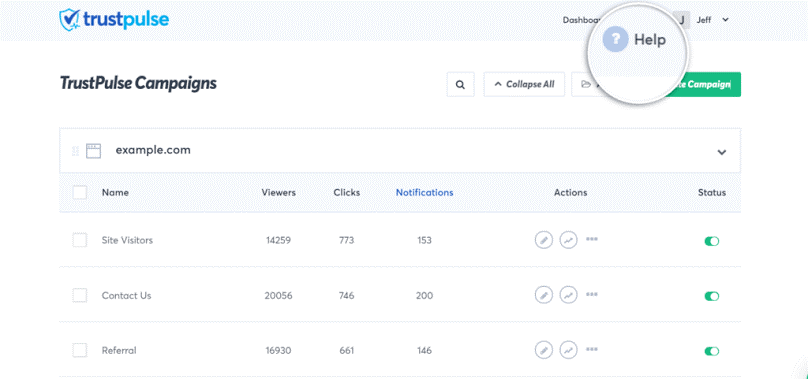Image resolution: width=808 pixels, height=379 pixels.
Task: Click the TrustPulse Campaigns heading
Action: point(138,83)
